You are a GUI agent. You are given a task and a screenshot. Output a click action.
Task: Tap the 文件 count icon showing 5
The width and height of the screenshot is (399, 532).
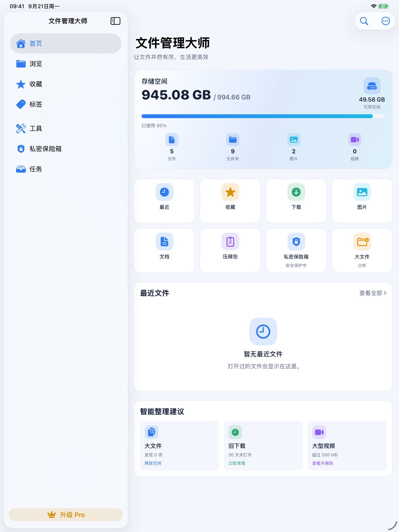[x=172, y=140]
